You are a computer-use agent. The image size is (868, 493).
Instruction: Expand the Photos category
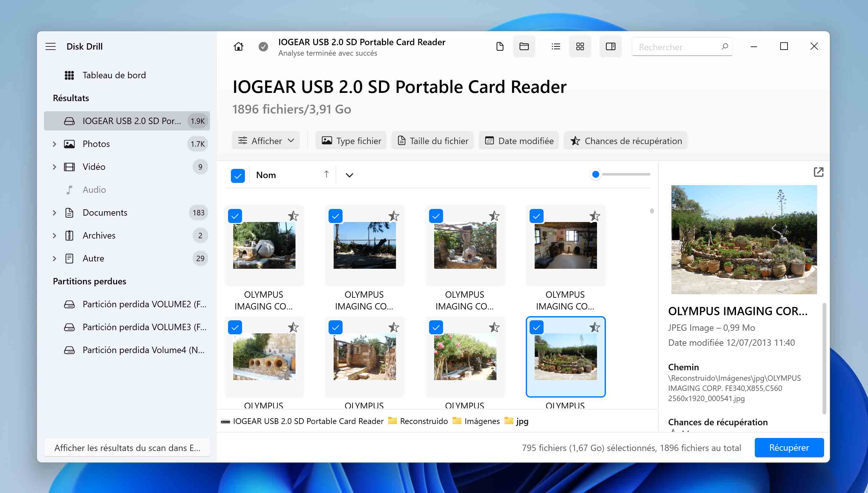pos(54,144)
